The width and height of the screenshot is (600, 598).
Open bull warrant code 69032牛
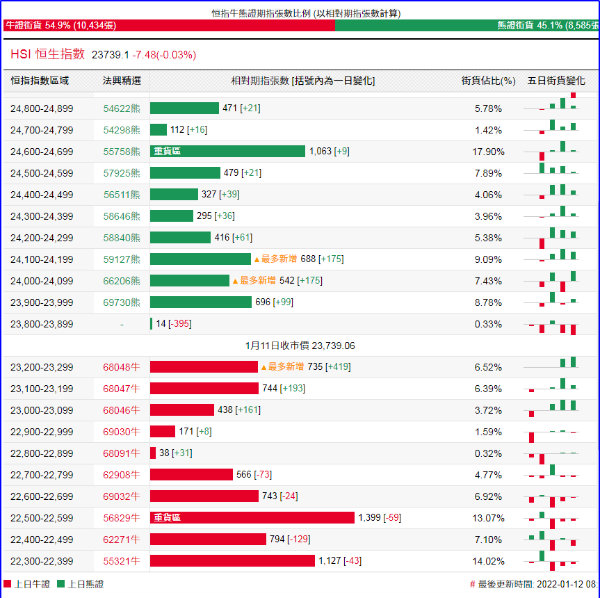(x=122, y=497)
